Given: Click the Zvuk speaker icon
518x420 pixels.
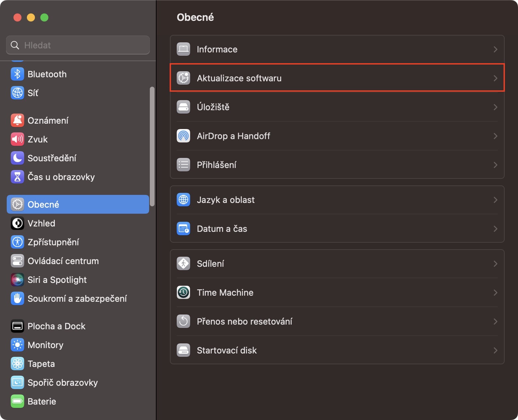Looking at the screenshot, I should [x=17, y=139].
